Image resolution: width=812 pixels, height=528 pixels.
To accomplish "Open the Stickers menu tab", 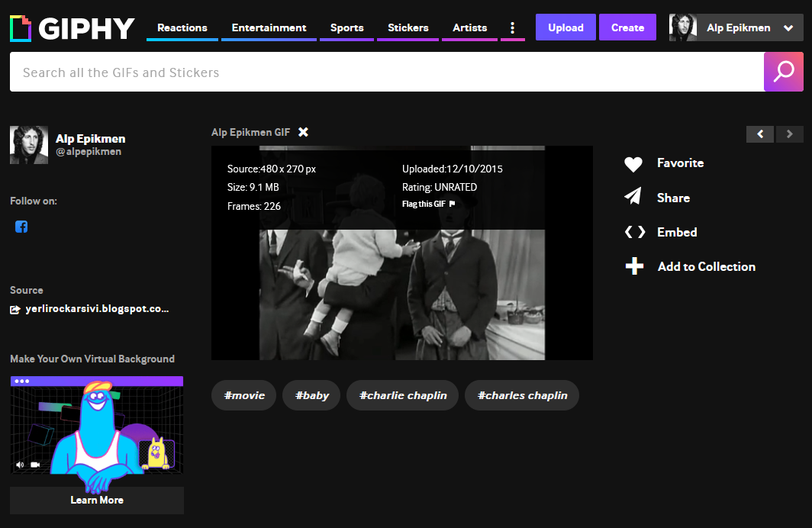I will coord(408,28).
